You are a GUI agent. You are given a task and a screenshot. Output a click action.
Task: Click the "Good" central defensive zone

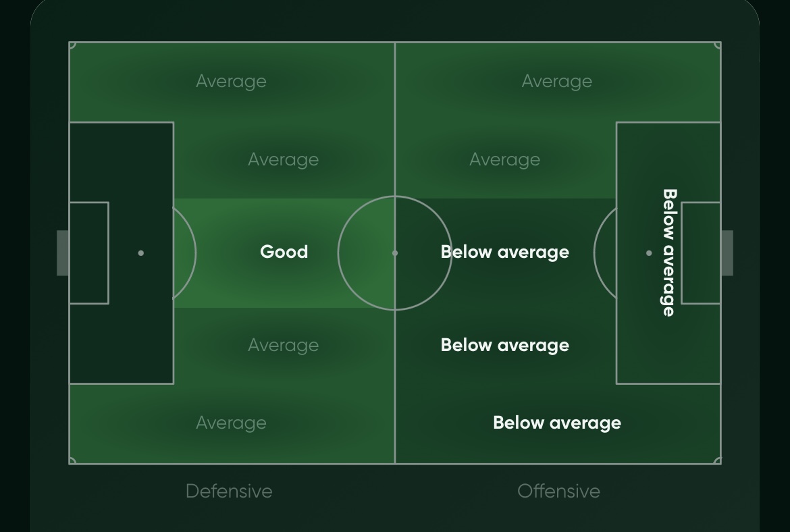click(x=284, y=252)
